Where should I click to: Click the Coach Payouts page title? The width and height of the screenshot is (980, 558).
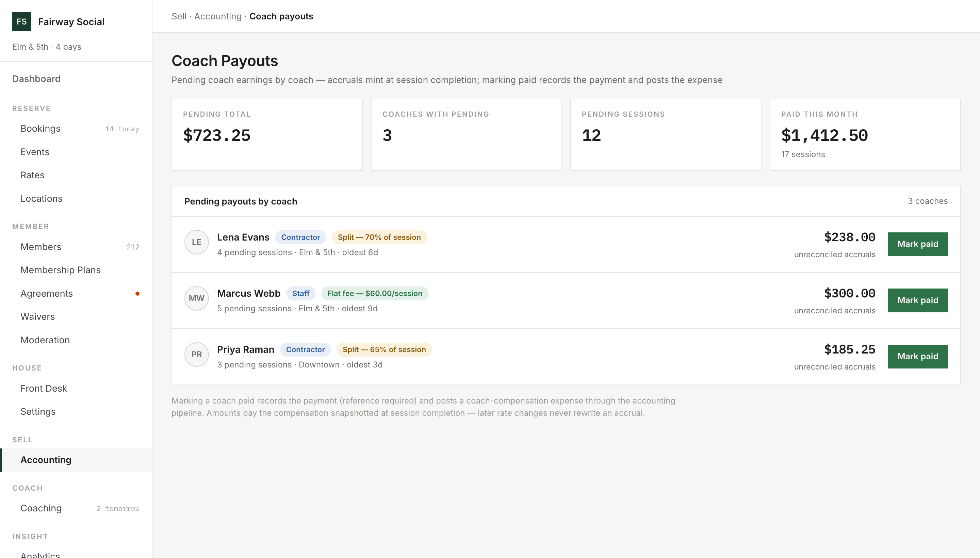tap(225, 61)
